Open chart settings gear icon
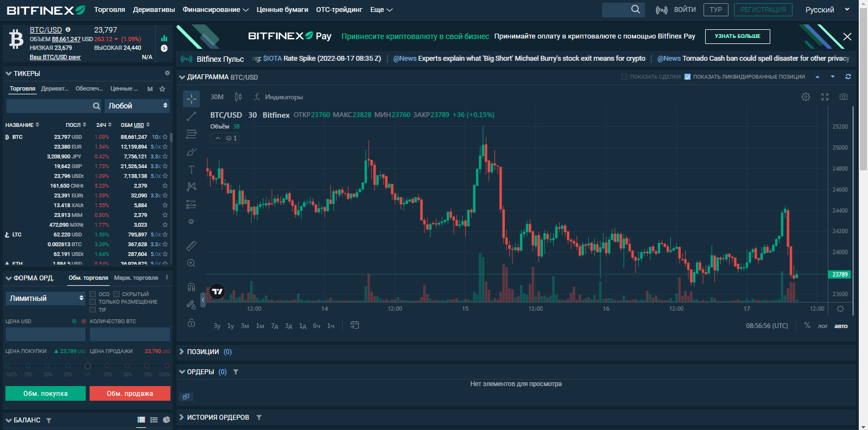The height and width of the screenshot is (430, 868). pos(806,97)
